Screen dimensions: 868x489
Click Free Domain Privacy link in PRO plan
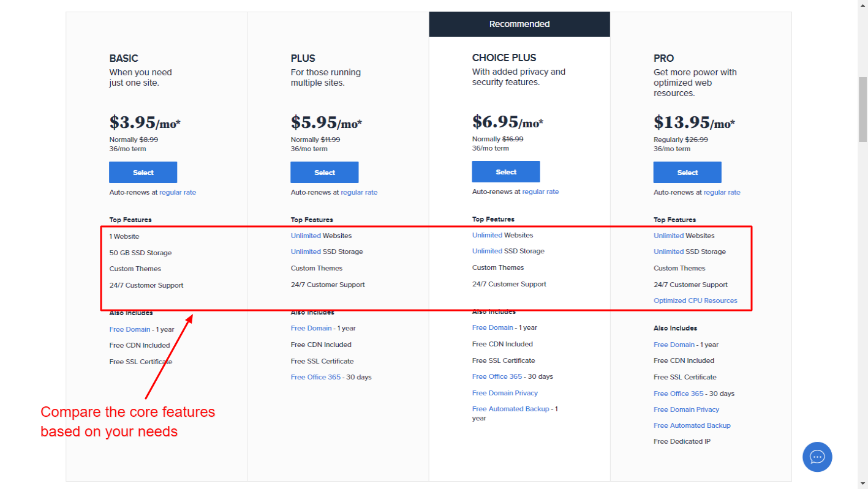click(x=686, y=409)
